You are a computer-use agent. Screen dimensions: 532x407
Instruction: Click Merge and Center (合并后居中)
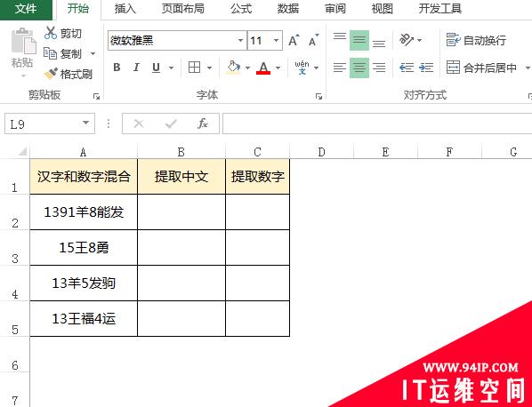(x=481, y=68)
